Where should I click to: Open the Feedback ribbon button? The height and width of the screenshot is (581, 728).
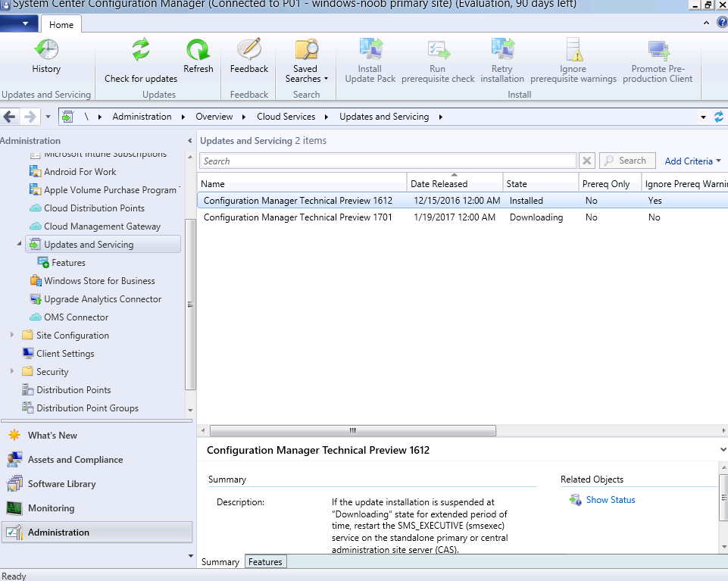click(x=249, y=56)
